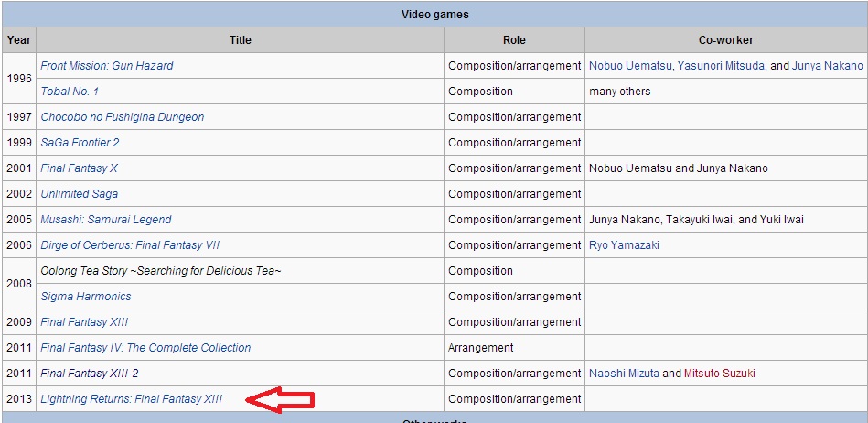Click the 1997 year cell
The image size is (868, 423).
(x=19, y=117)
